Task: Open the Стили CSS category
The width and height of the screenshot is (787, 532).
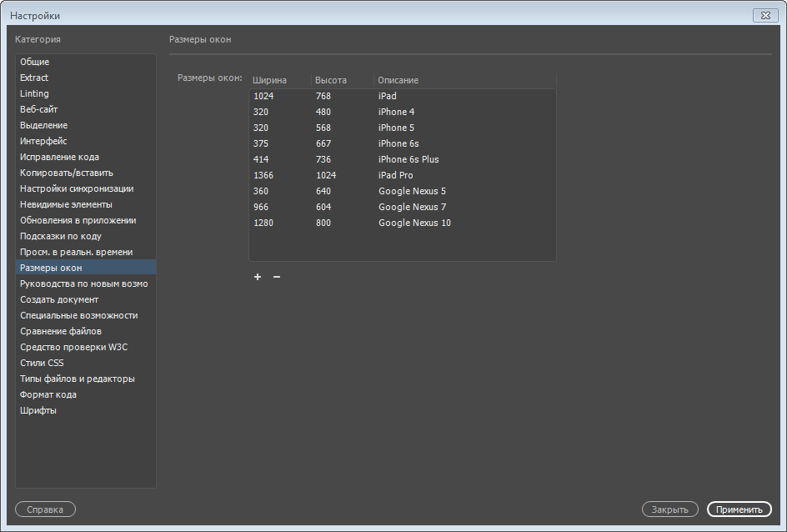Action: point(42,363)
